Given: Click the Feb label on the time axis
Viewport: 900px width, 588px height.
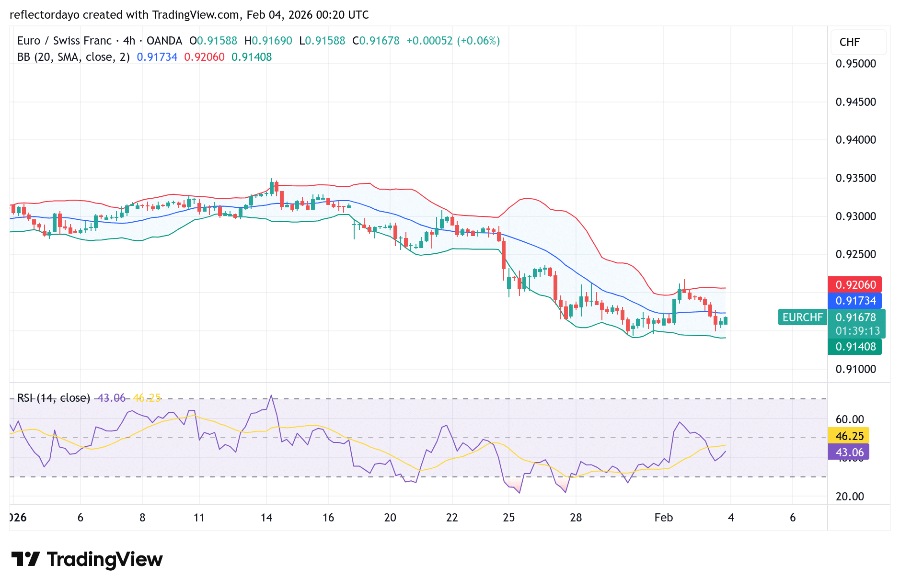Looking at the screenshot, I should click(664, 518).
